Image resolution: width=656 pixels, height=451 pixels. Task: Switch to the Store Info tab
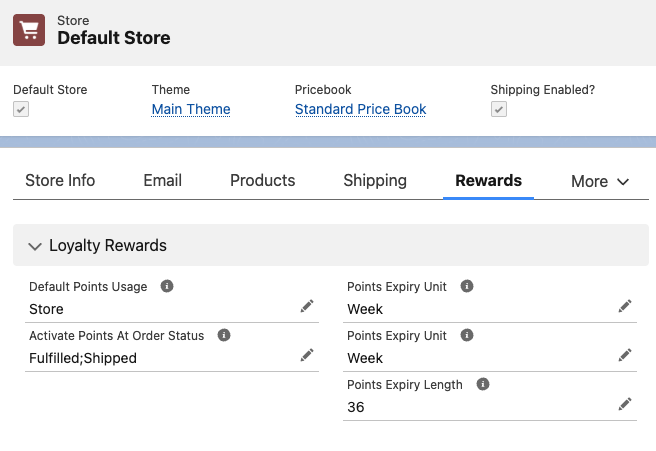click(60, 181)
